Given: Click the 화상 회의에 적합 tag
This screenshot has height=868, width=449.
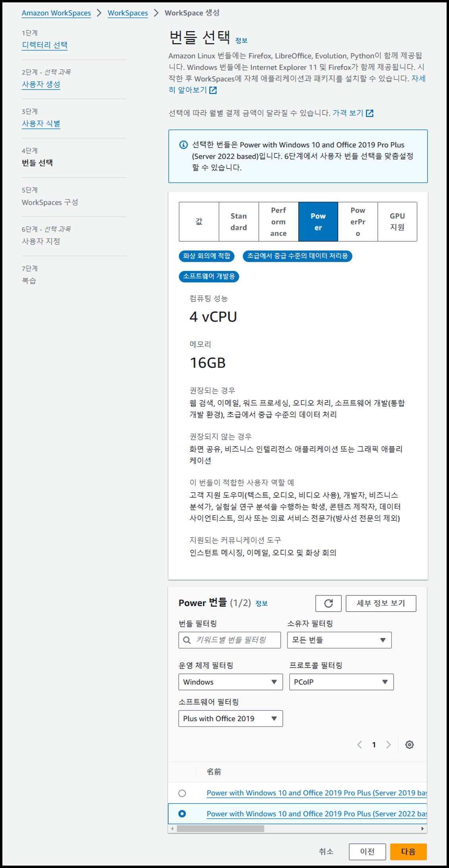Looking at the screenshot, I should (206, 256).
